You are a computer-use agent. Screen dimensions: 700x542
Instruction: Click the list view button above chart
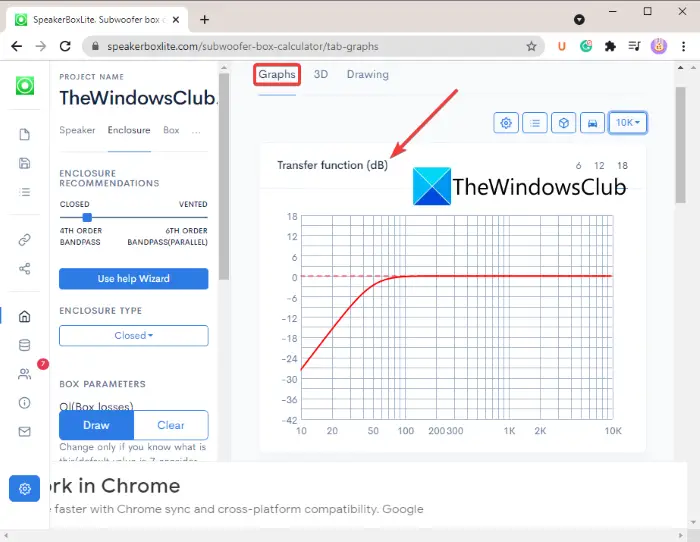click(535, 122)
